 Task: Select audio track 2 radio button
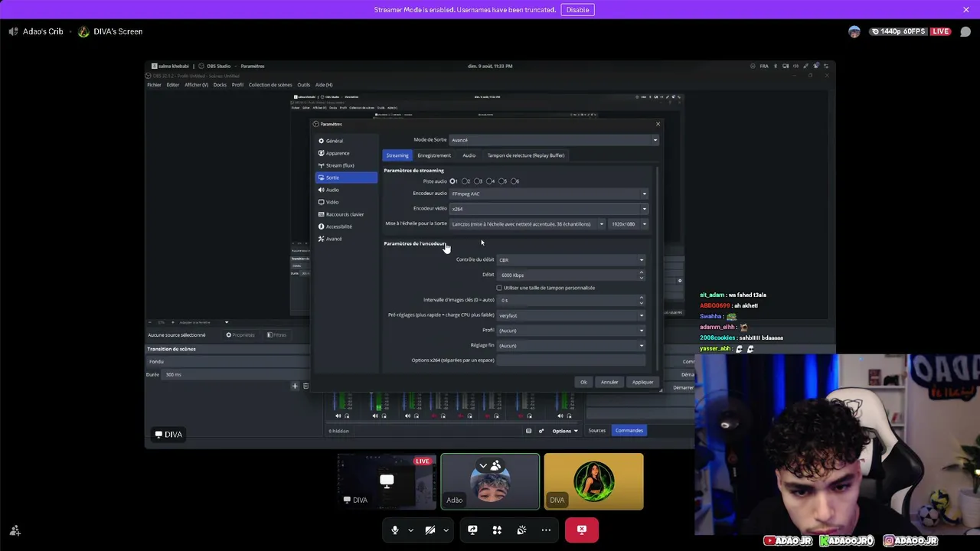465,181
